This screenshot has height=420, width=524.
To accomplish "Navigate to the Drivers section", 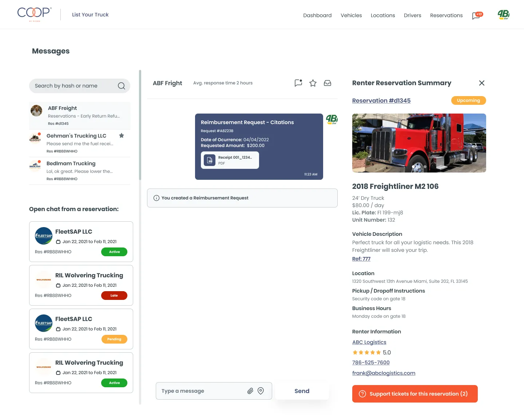I will click(412, 15).
